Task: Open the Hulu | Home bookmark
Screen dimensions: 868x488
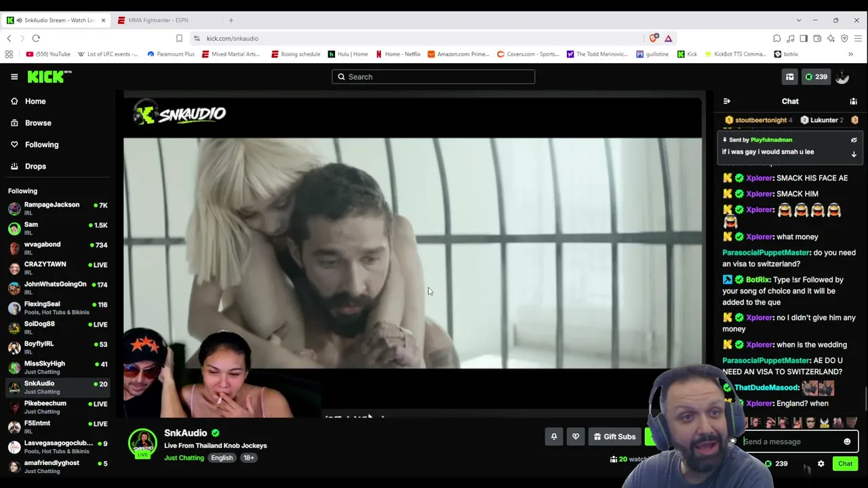Action: [x=348, y=54]
